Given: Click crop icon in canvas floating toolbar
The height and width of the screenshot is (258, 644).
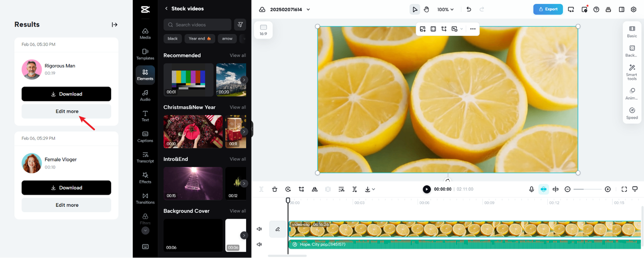Looking at the screenshot, I should tap(444, 29).
